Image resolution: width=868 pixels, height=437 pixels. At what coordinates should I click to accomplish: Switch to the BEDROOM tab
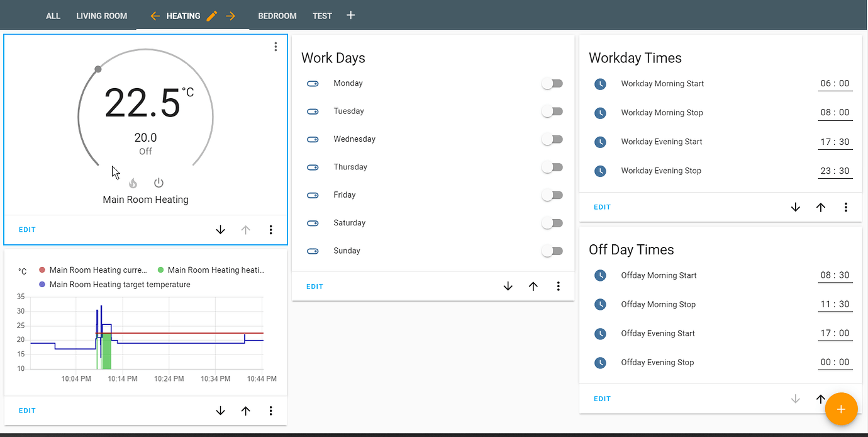click(277, 15)
